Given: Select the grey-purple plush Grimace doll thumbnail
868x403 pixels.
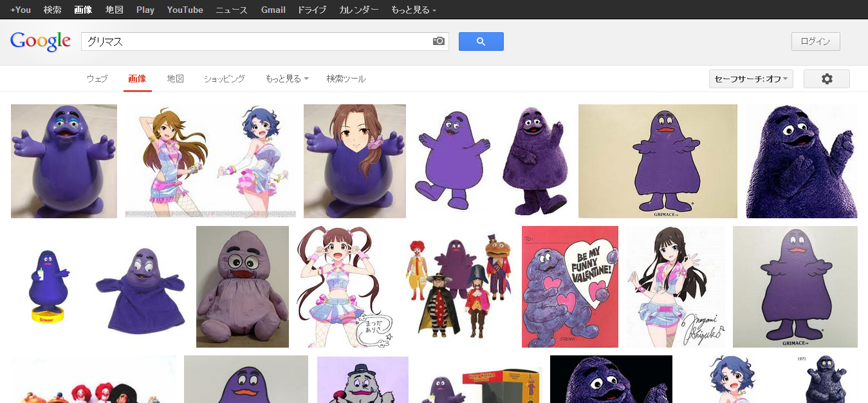Looking at the screenshot, I should pos(242,286).
